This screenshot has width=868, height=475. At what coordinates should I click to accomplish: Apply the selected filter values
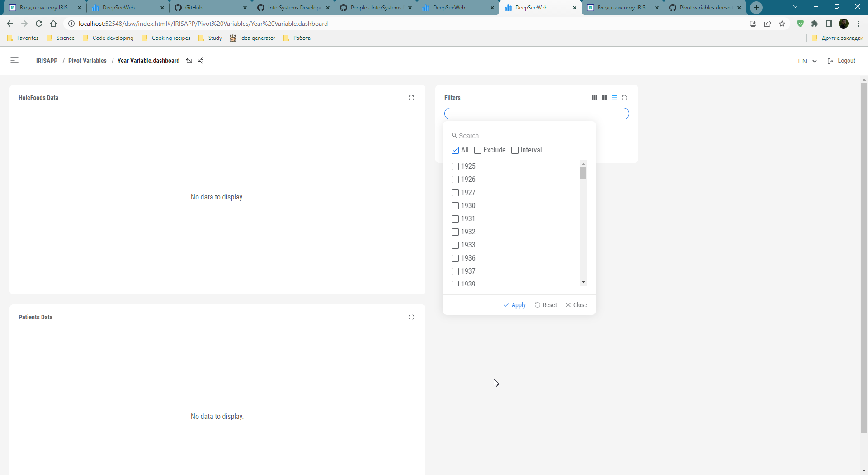pyautogui.click(x=514, y=304)
